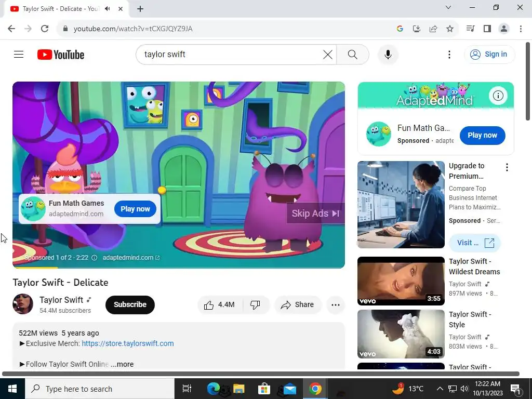The width and height of the screenshot is (532, 399).
Task: Open Wildest Dreams video thumbnail
Action: (x=401, y=281)
